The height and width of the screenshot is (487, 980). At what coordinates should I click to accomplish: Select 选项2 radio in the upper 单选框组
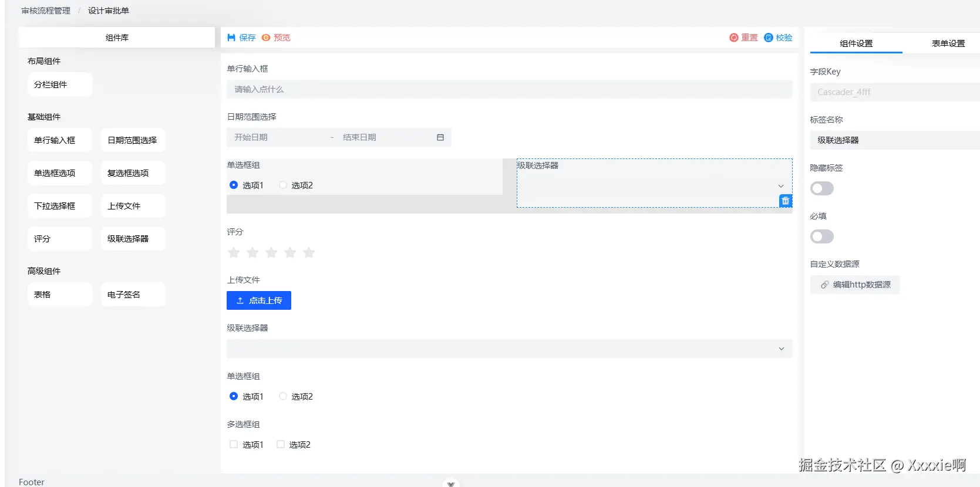pyautogui.click(x=283, y=185)
